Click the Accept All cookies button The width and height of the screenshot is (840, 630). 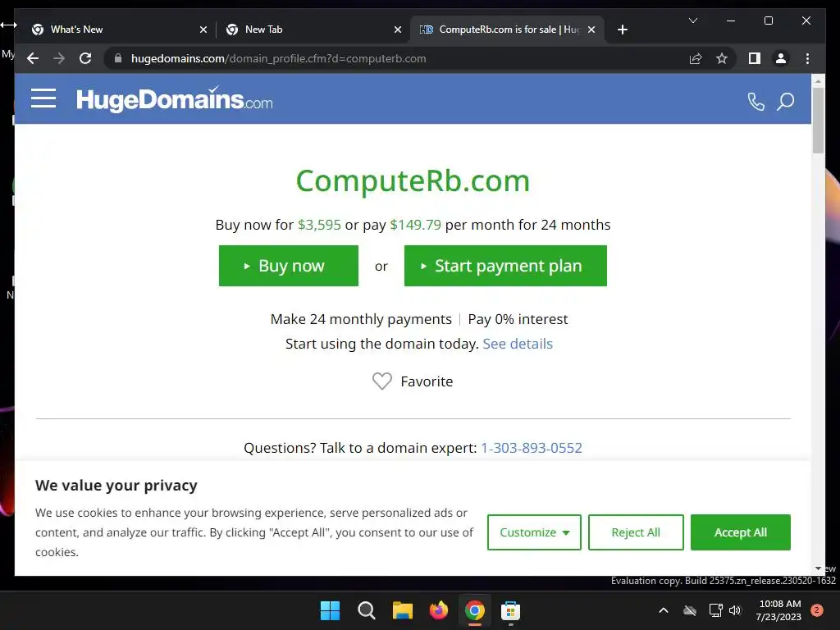pyautogui.click(x=741, y=532)
